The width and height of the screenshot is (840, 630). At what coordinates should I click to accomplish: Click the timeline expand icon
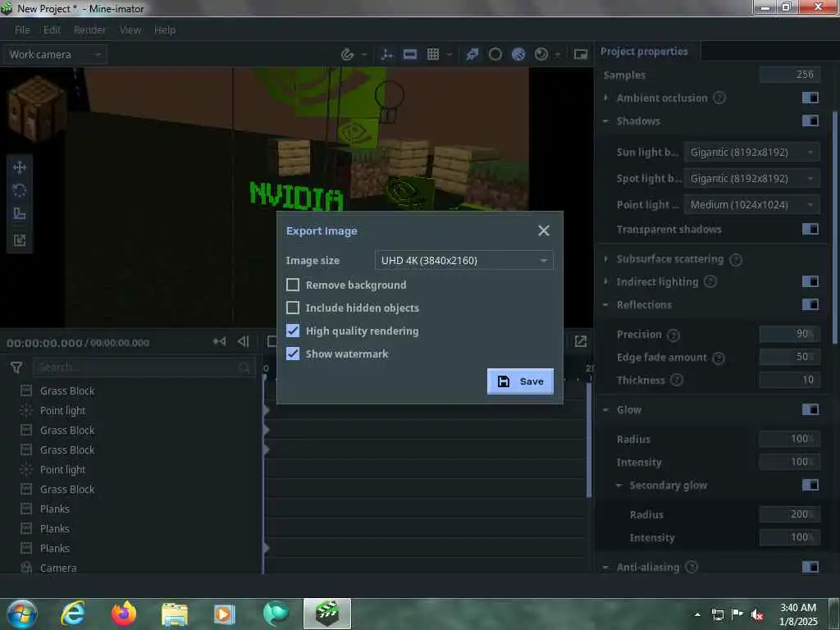(x=580, y=342)
